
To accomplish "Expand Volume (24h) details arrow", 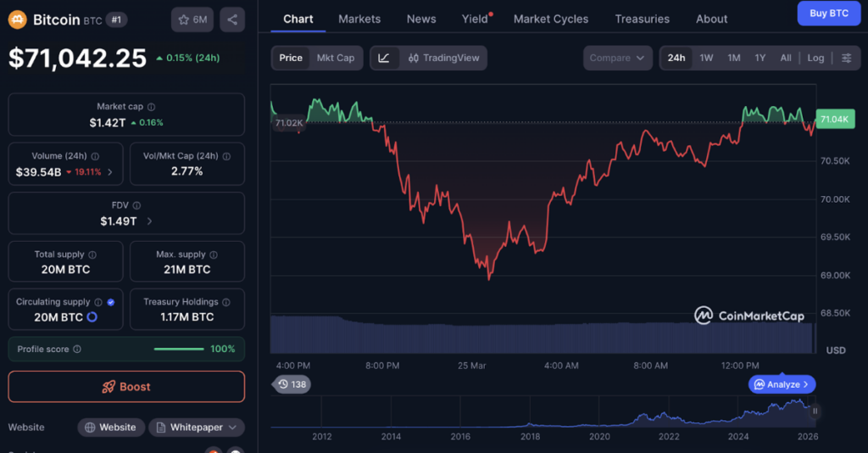I will click(x=109, y=172).
